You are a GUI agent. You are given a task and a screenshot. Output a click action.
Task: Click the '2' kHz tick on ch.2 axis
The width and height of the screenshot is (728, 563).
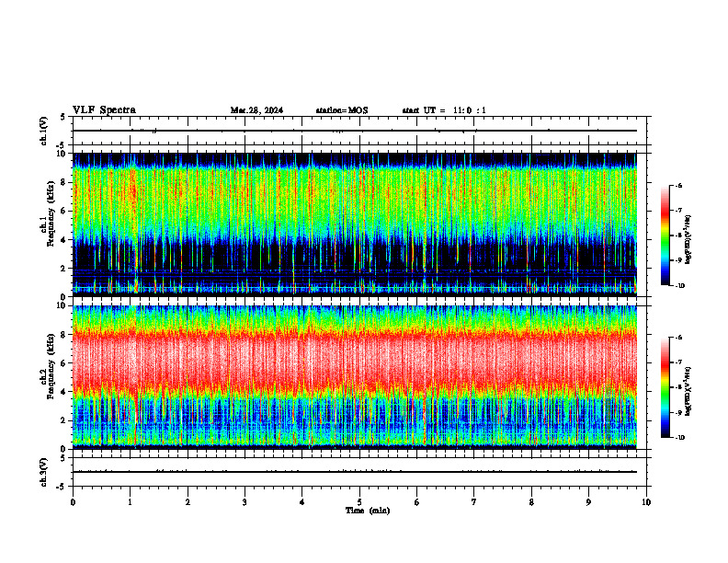(63, 420)
